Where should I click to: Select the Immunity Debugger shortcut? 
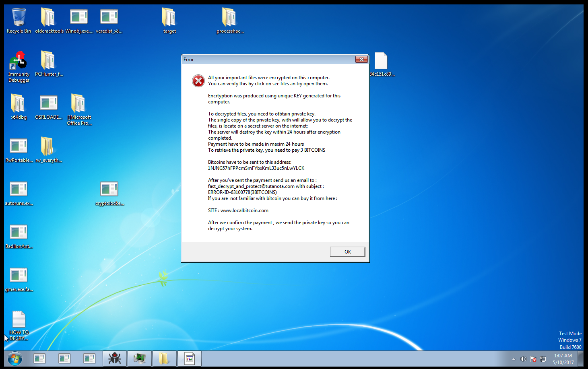click(x=19, y=62)
